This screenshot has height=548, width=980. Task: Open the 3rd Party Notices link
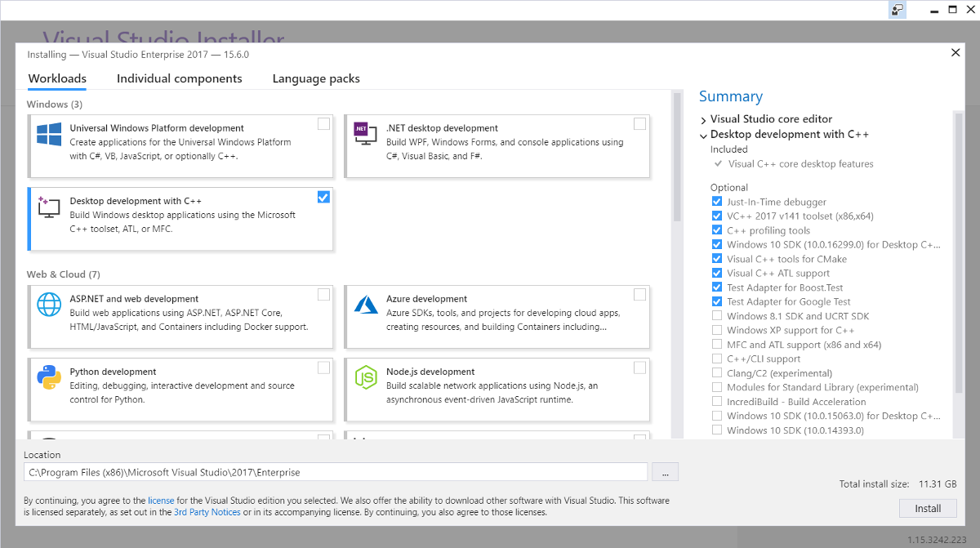(207, 512)
